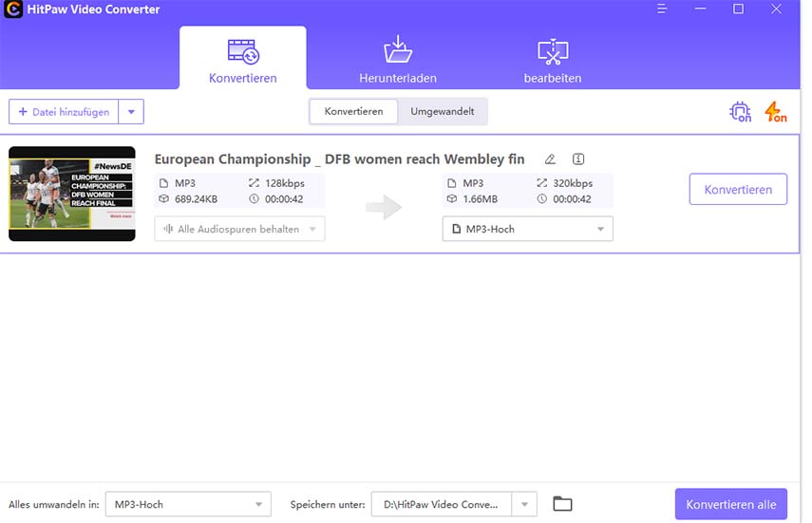This screenshot has width=812, height=523.
Task: Close the HitPaw Video Converter window
Action: pyautogui.click(x=776, y=9)
